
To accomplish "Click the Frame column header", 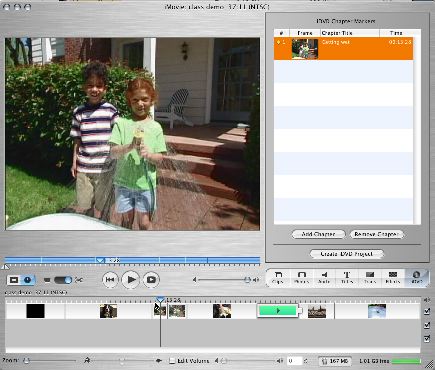I will coord(305,33).
